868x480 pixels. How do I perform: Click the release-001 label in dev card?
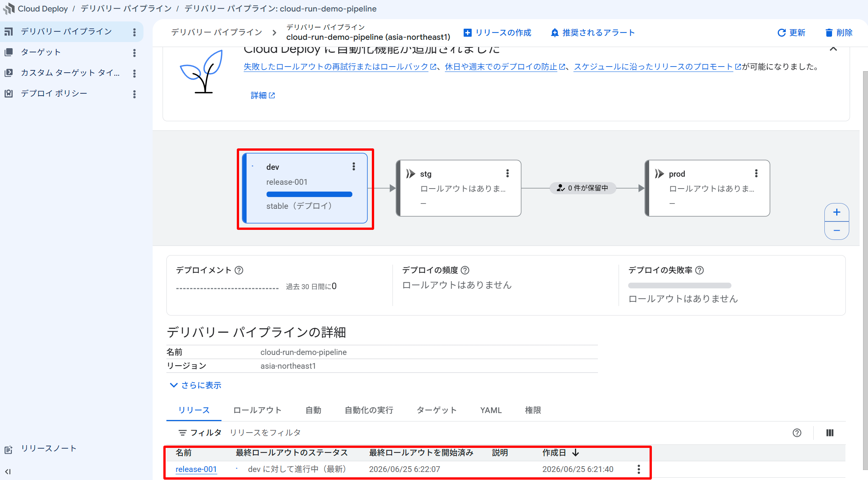pyautogui.click(x=287, y=182)
